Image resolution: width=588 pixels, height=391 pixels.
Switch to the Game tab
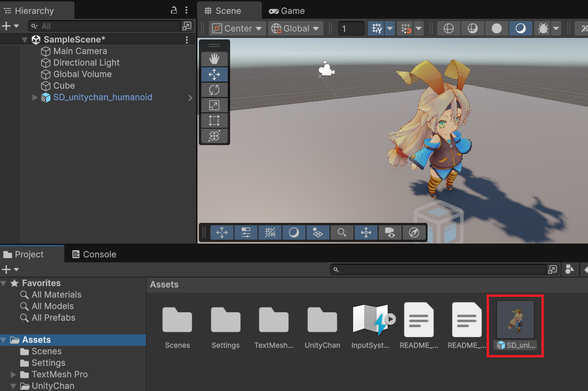click(x=287, y=11)
